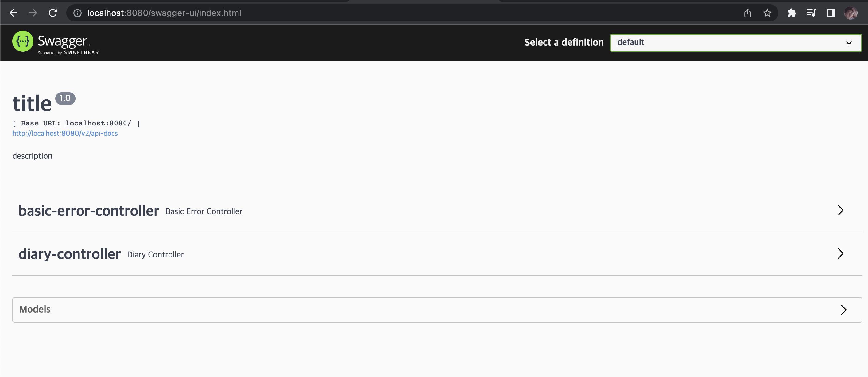Click the browser address bar URL
This screenshot has height=377, width=868.
click(164, 13)
